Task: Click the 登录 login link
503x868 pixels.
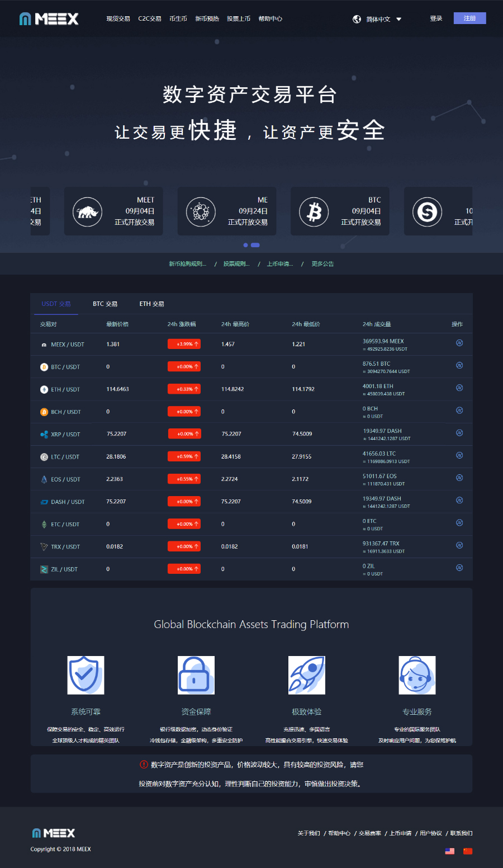Action: click(436, 18)
